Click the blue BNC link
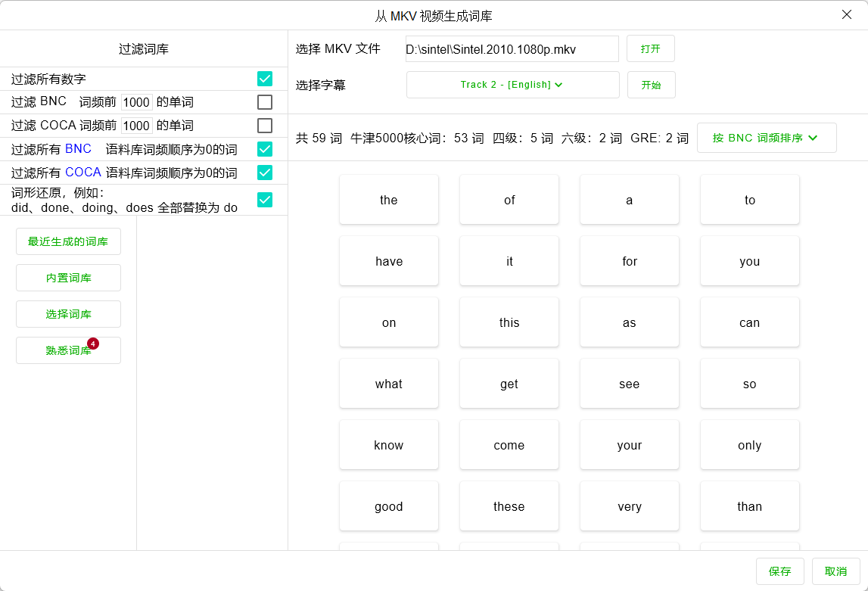The image size is (868, 591). tap(79, 149)
